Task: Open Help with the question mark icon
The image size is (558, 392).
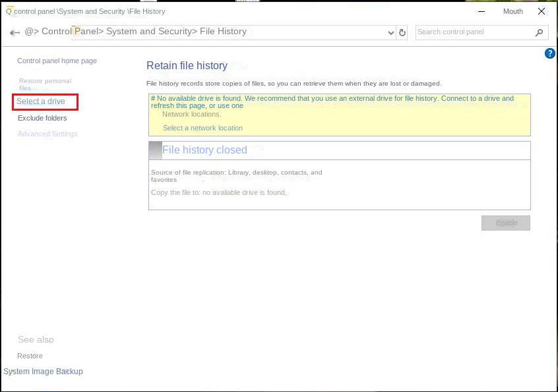Action: pos(549,53)
